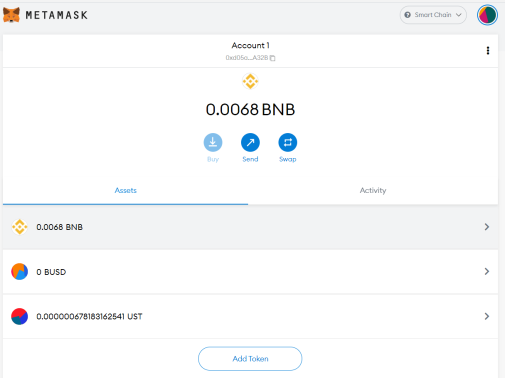Image resolution: width=505 pixels, height=378 pixels.
Task: Click the Account 1 name label
Action: [250, 45]
